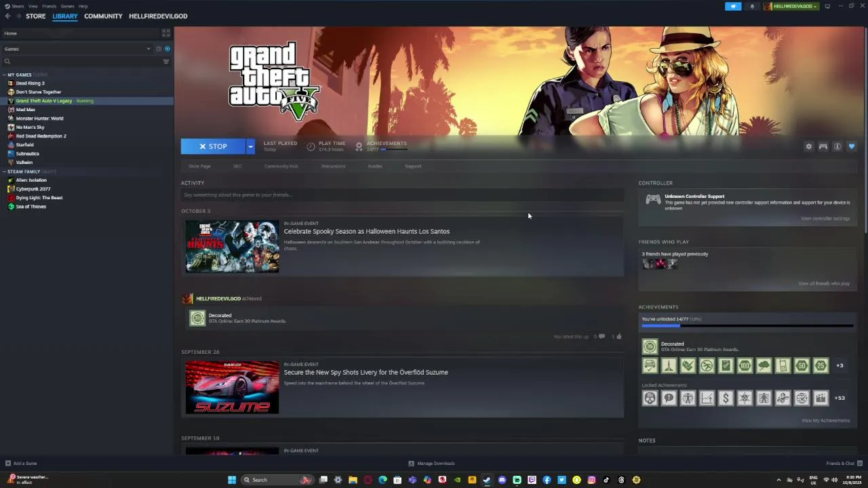Select Starfield in library

(x=24, y=145)
